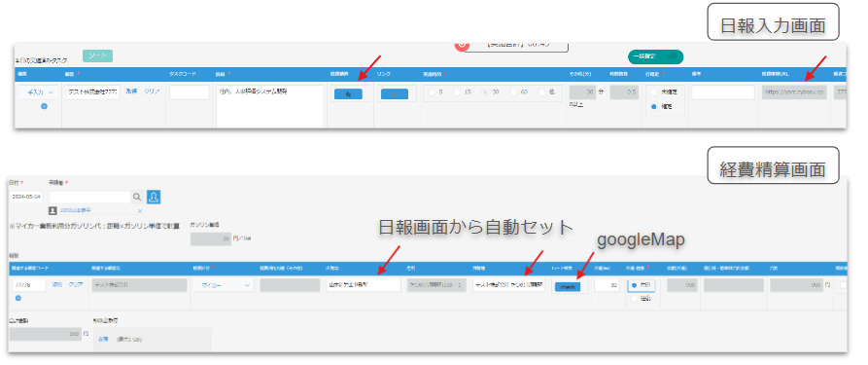
Task: Click クリア link in expense detail row
Action: coord(75,284)
